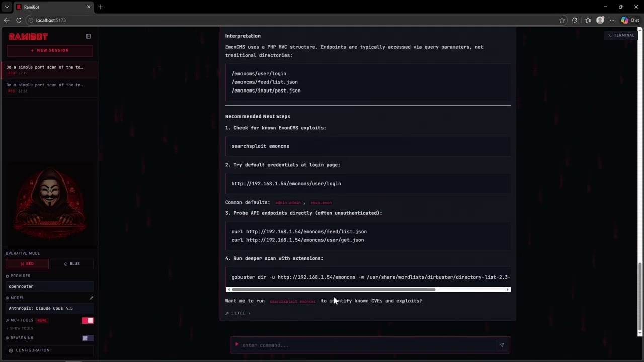Toggle the MCP TOOLS switch off

87,320
